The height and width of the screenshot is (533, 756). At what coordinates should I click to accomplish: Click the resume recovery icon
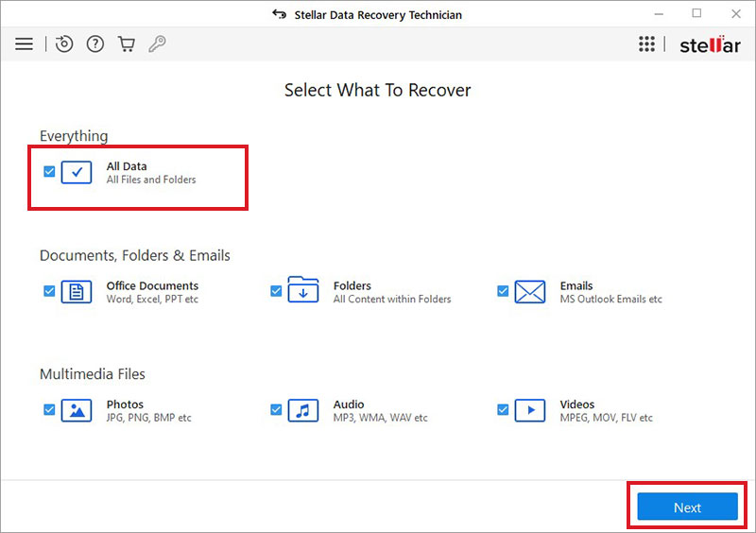coord(63,43)
